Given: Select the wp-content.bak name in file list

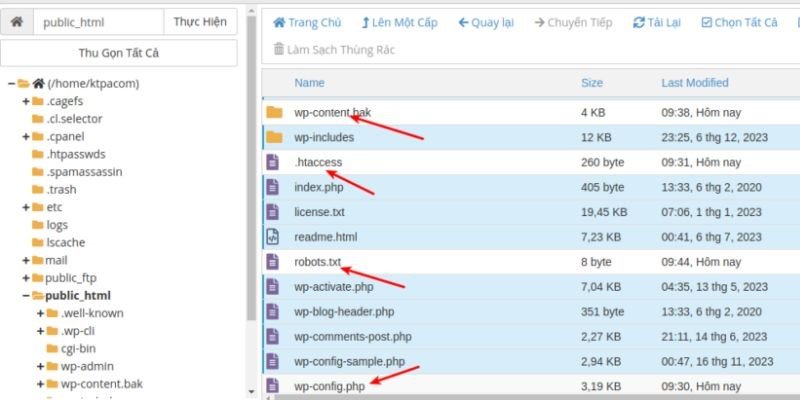Looking at the screenshot, I should tap(333, 112).
